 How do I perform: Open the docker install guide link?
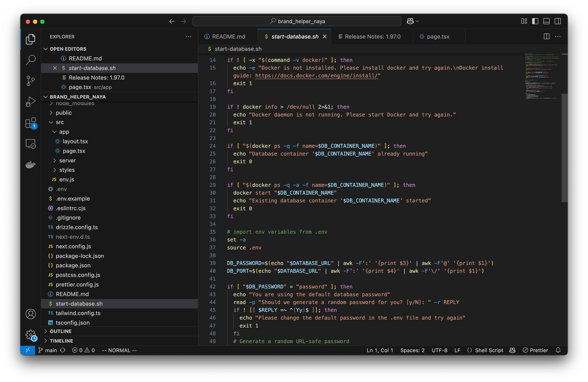click(316, 75)
